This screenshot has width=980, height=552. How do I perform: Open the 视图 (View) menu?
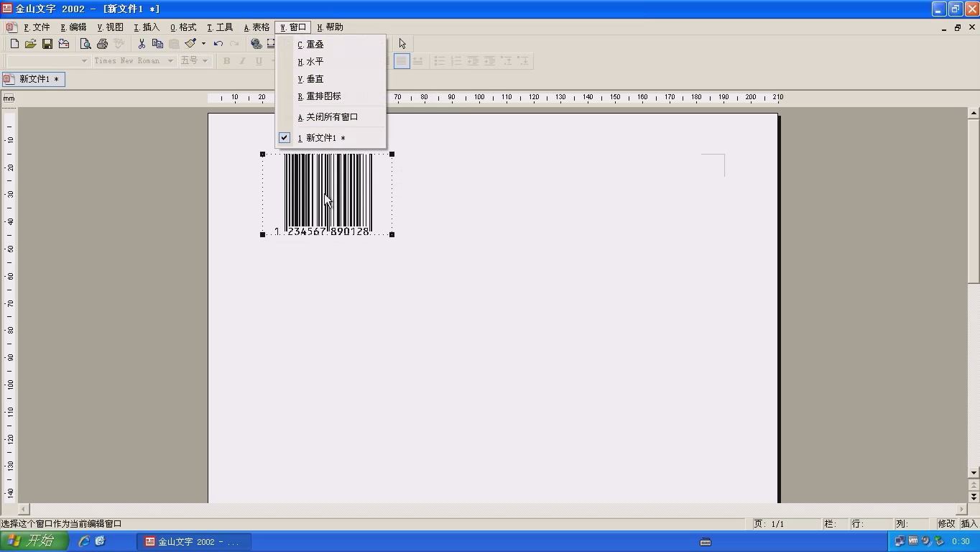110,27
